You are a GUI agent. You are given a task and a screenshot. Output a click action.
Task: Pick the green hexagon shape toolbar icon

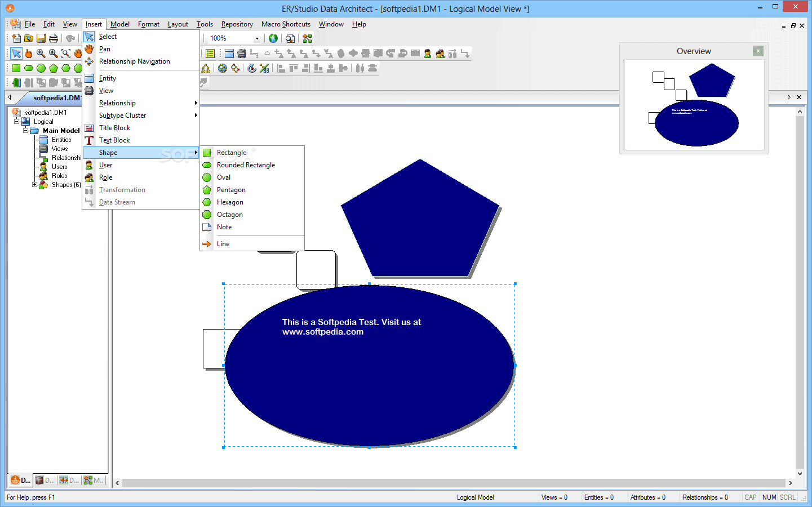click(x=66, y=68)
